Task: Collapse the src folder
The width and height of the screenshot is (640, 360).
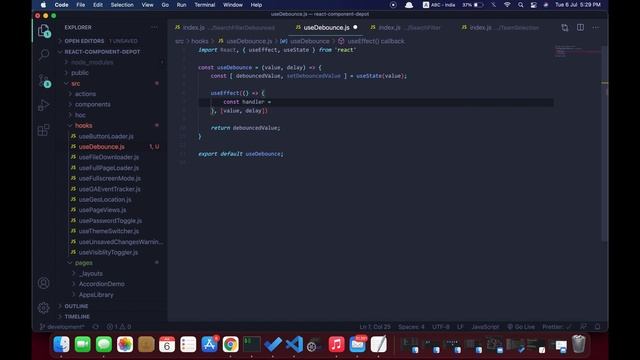Action: point(76,83)
